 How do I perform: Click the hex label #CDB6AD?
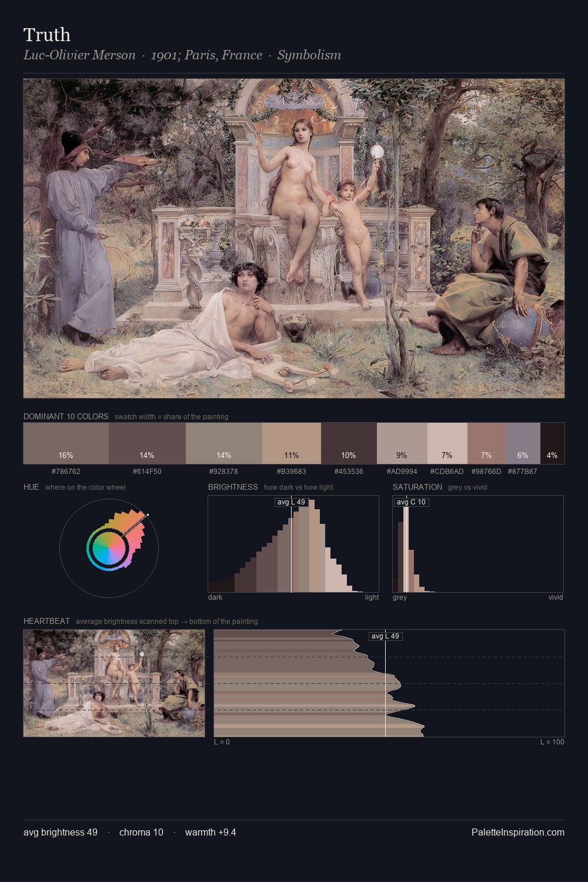tap(447, 471)
